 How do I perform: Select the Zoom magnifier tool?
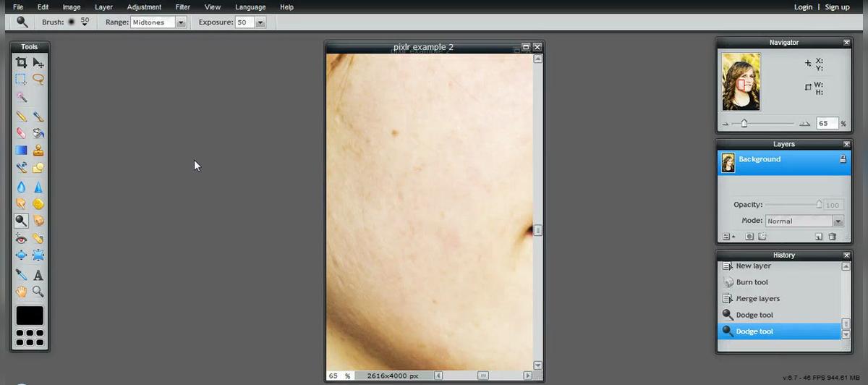tap(38, 292)
